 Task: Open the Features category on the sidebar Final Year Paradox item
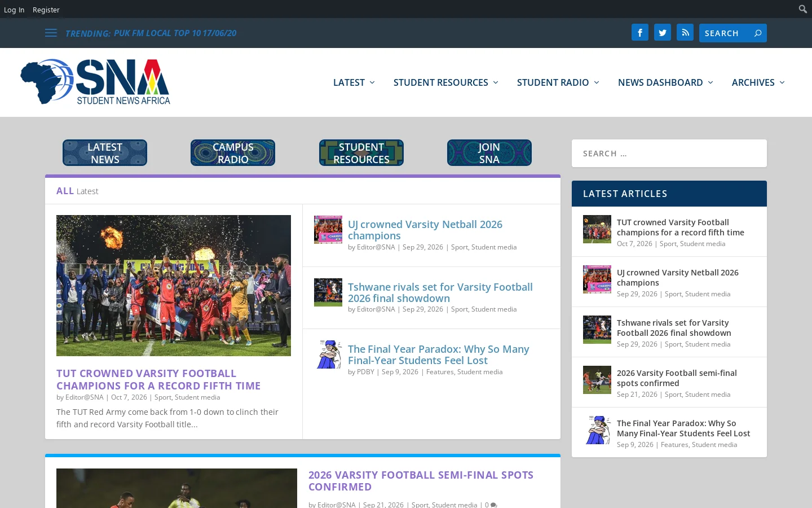pyautogui.click(x=674, y=445)
